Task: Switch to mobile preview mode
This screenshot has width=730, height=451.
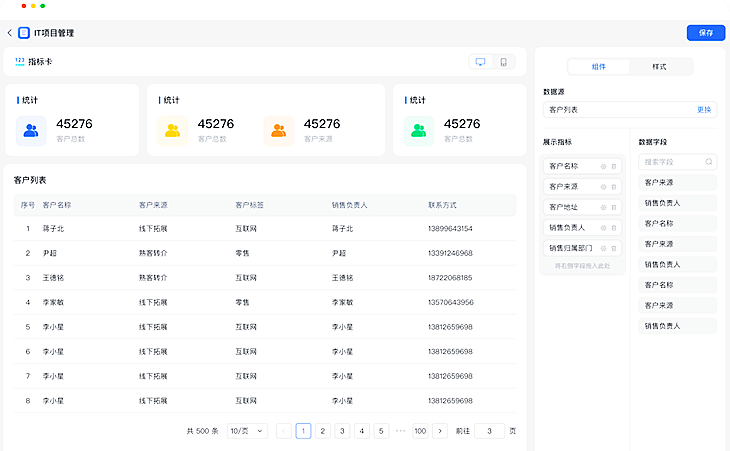Action: point(503,62)
